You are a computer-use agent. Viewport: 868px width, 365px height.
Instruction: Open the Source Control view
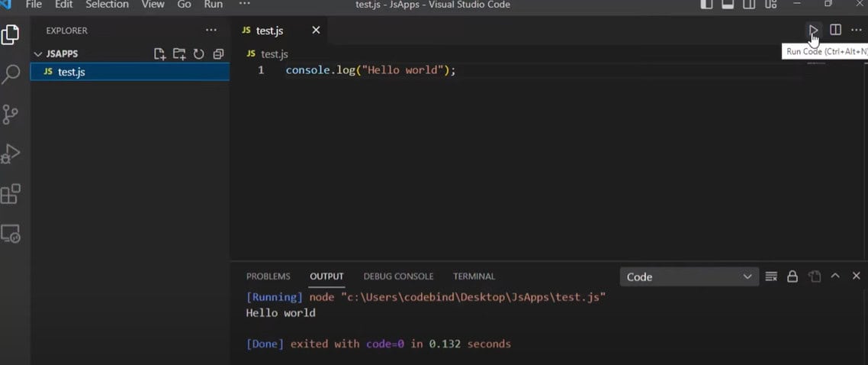11,115
